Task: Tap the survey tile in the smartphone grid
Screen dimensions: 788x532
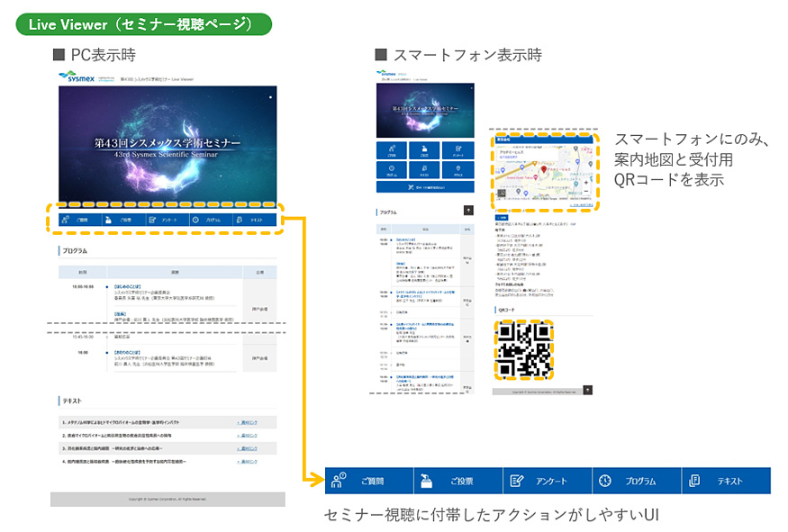Action: point(458,150)
